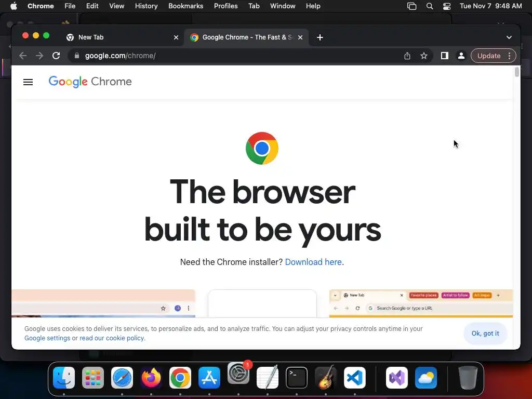Launch Firefox from the Dock
The image size is (532, 399).
(151, 378)
